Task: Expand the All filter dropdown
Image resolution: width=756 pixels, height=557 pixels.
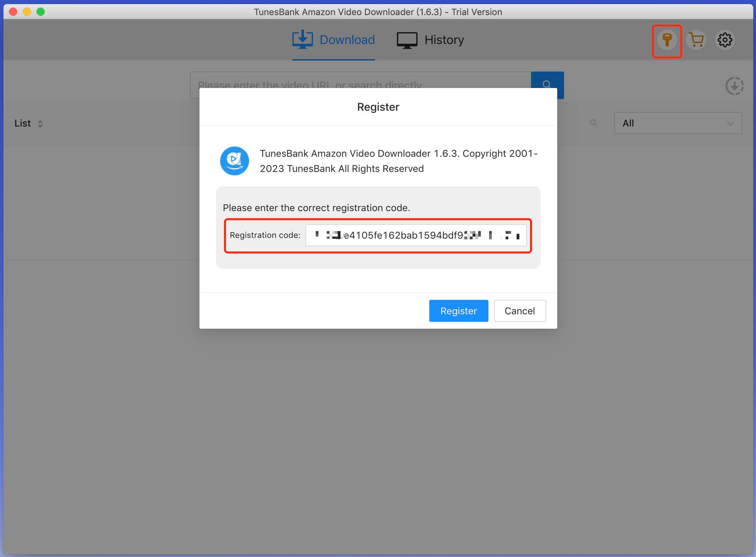Action: pos(678,123)
